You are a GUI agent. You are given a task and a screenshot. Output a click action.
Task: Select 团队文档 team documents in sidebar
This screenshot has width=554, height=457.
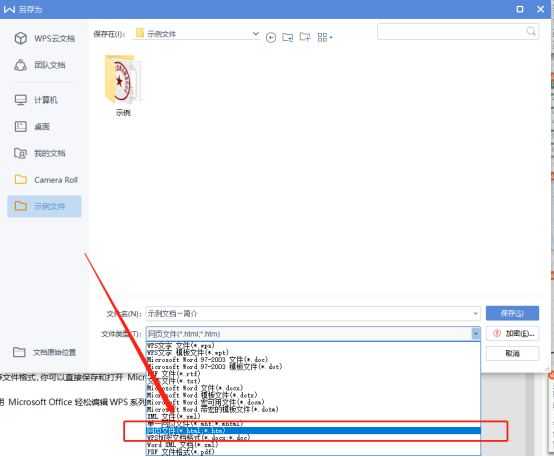click(x=40, y=65)
